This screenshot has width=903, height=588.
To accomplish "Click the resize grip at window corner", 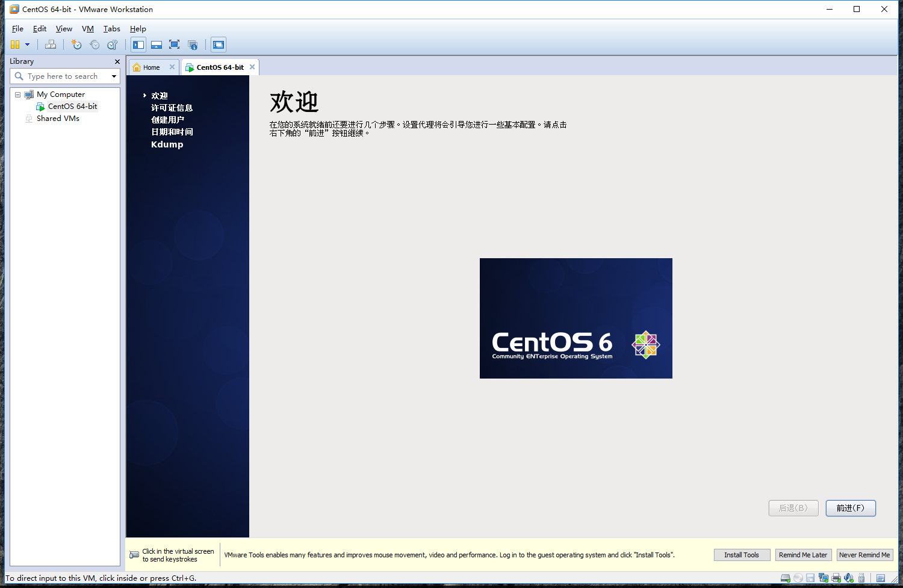I will [x=895, y=579].
